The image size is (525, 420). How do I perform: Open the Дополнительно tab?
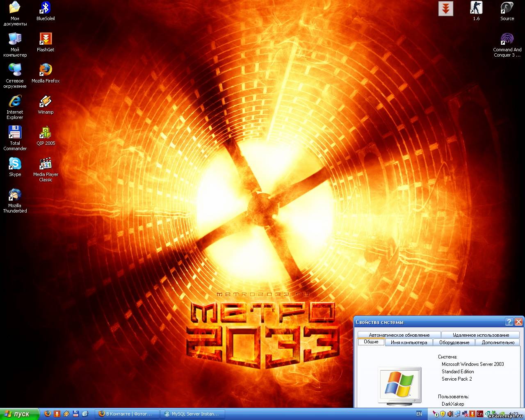click(x=498, y=342)
